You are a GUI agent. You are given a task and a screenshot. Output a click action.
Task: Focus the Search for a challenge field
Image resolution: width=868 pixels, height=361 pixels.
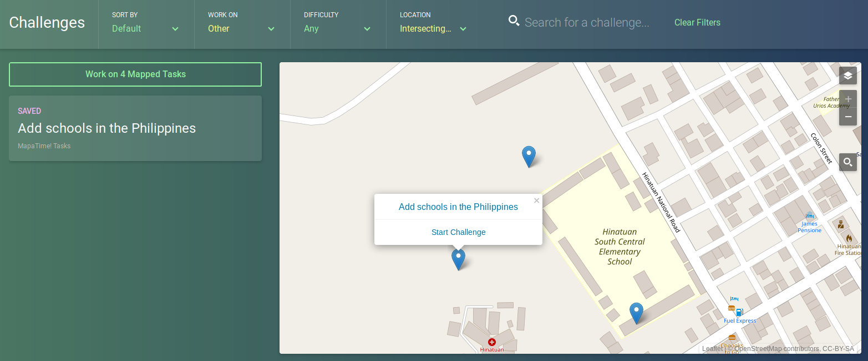[x=587, y=22]
